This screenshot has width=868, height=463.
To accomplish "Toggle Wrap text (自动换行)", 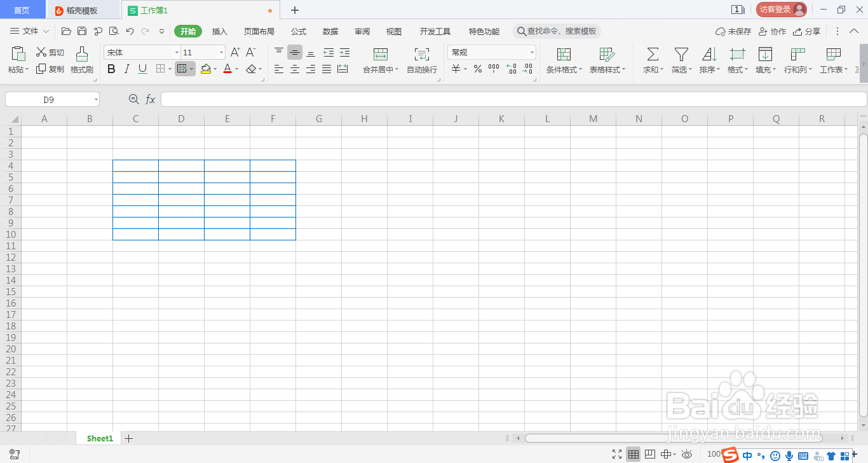I will tap(422, 60).
